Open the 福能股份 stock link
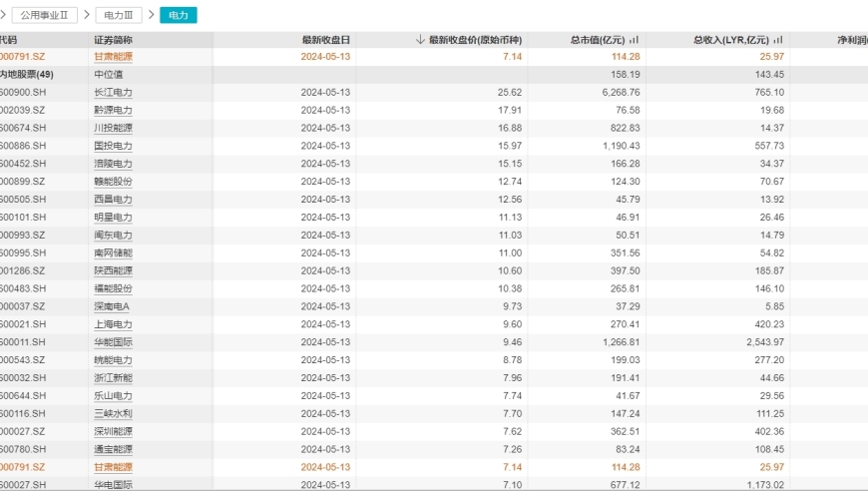The image size is (868, 491). coord(113,288)
